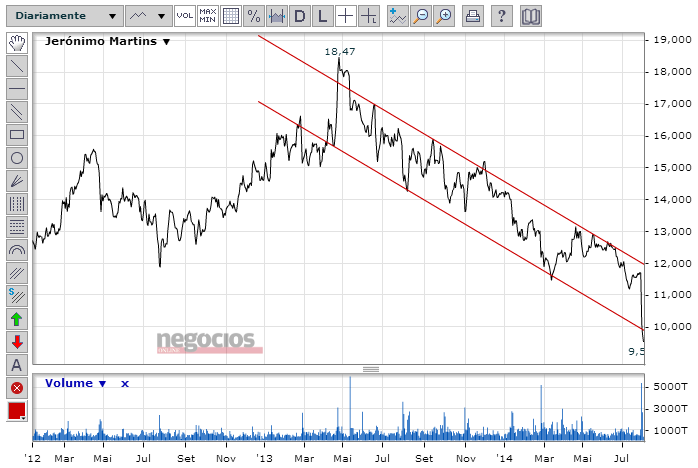Screen dimensions: 698x468
Task: Select the hand pan tool
Action: 17,43
